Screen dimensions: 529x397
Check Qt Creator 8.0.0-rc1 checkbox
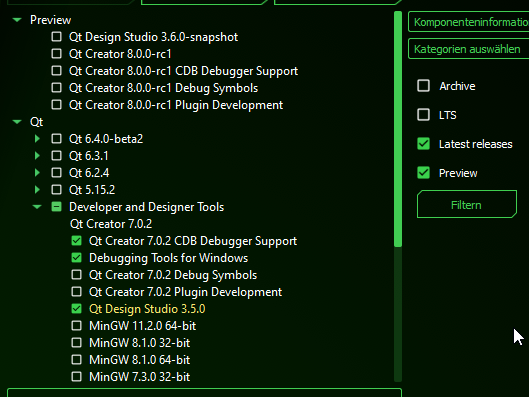[56, 54]
